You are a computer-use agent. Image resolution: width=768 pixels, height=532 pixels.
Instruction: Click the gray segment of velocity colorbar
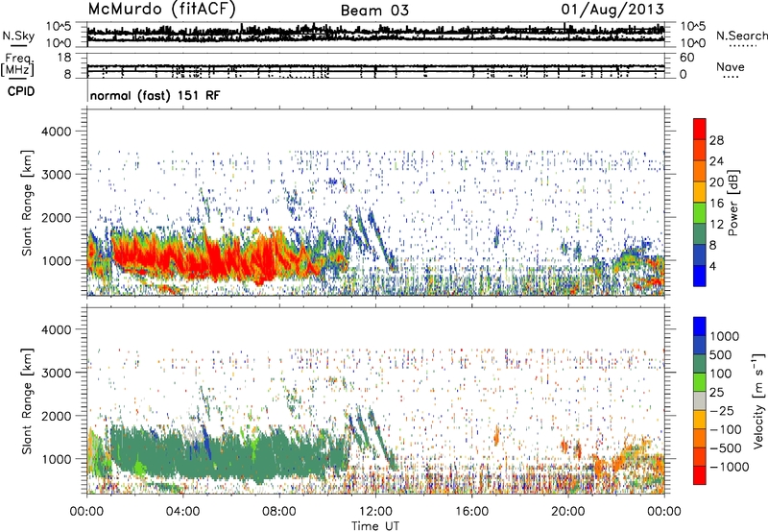(700, 400)
